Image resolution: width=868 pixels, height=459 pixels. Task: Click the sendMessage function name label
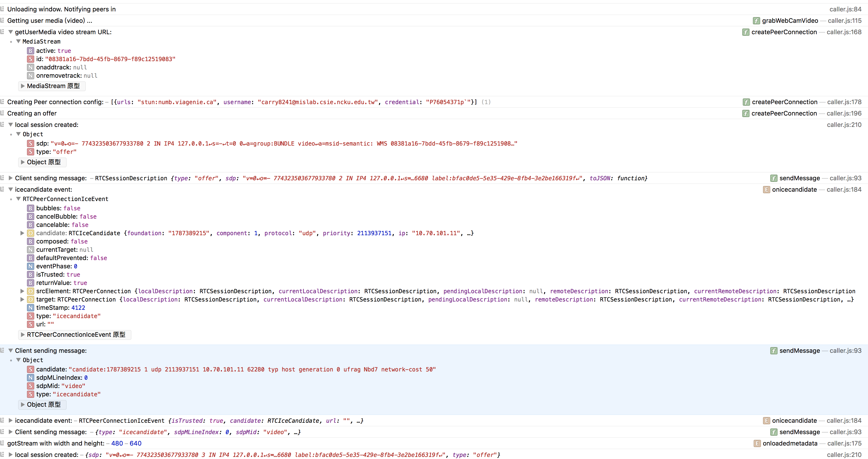click(x=799, y=178)
